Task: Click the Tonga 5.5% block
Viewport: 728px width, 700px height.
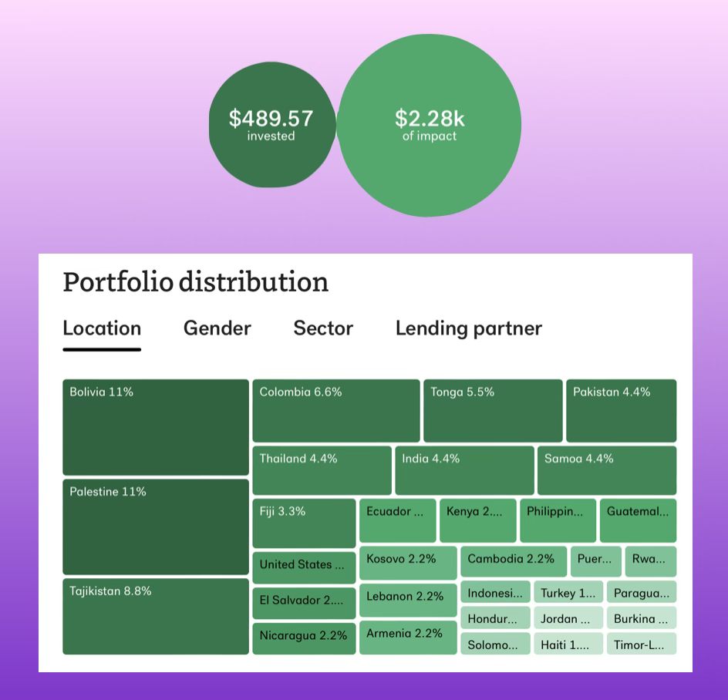Action: [x=493, y=411]
